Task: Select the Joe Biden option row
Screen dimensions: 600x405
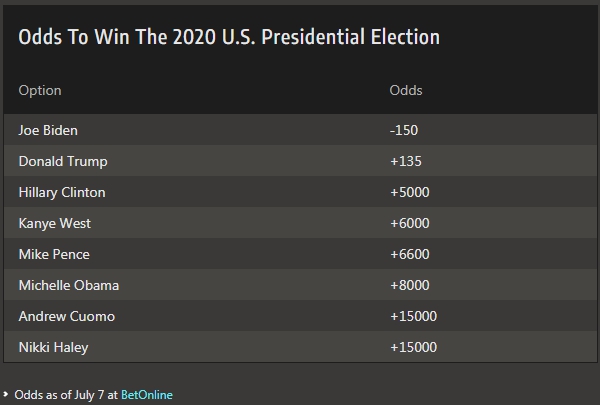Action: [x=300, y=130]
